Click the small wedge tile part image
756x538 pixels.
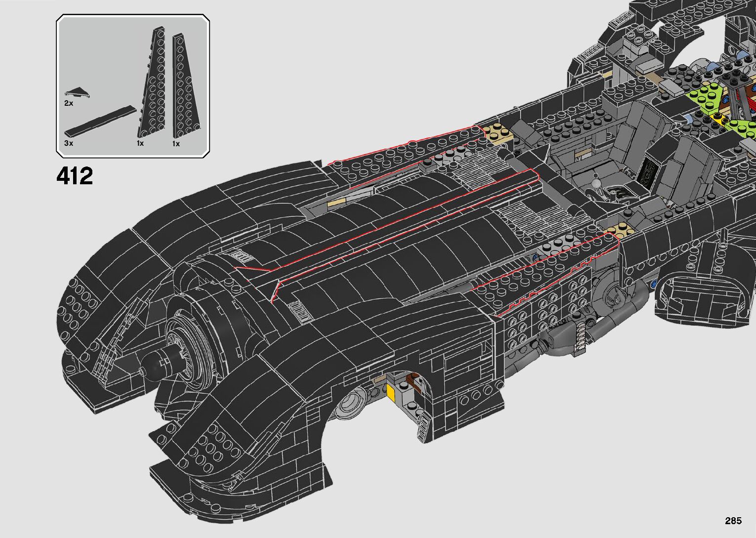[x=76, y=92]
